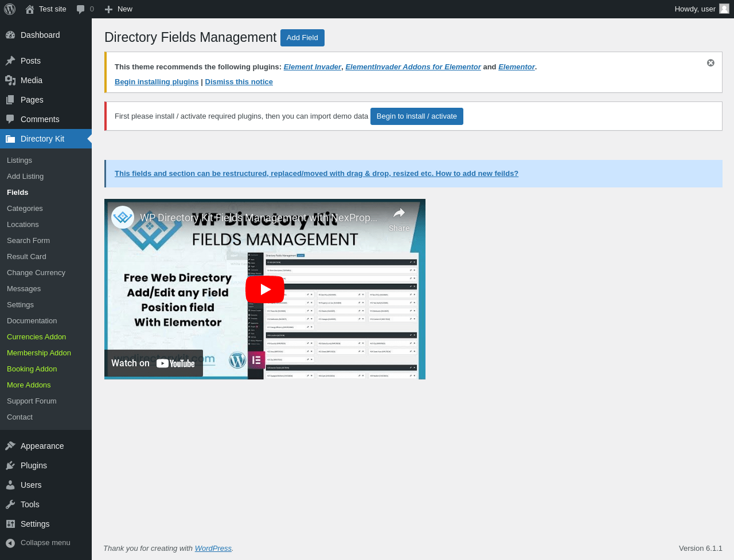
Task: Open the Elementor plugin link
Action: 517,67
